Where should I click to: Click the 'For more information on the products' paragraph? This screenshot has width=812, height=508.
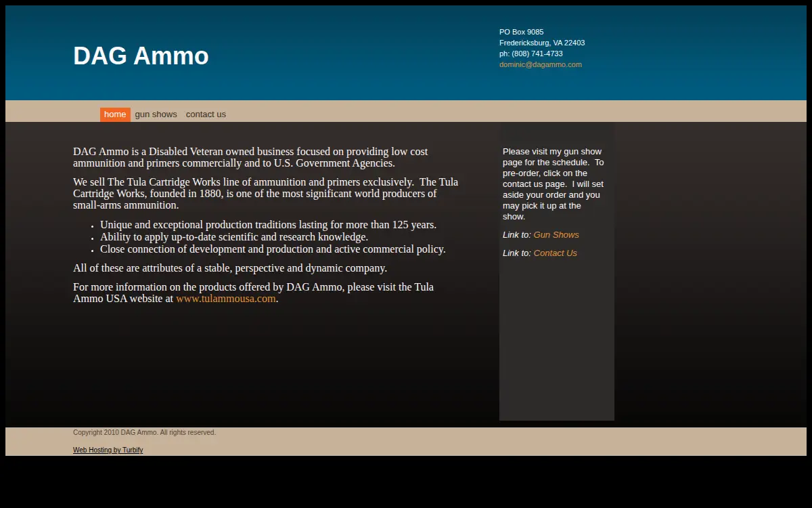click(x=253, y=293)
